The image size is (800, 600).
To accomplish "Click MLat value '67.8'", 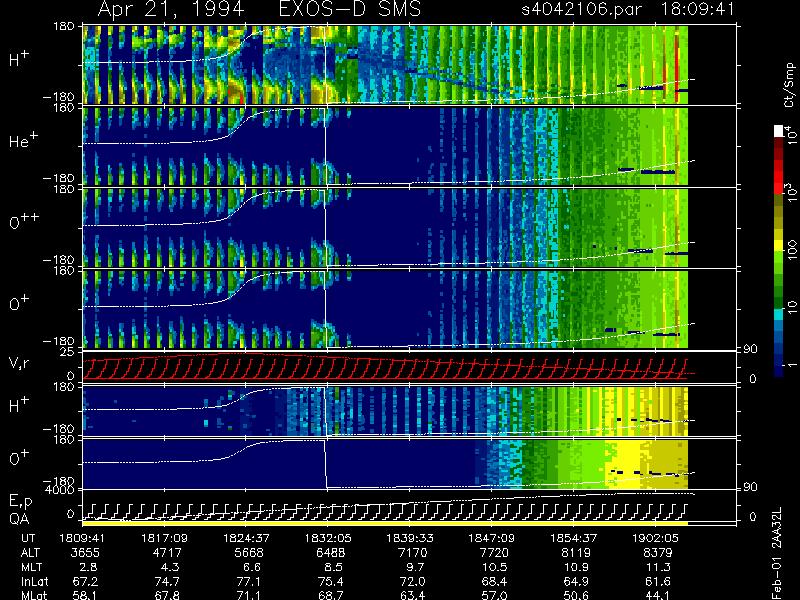I will [x=167, y=595].
